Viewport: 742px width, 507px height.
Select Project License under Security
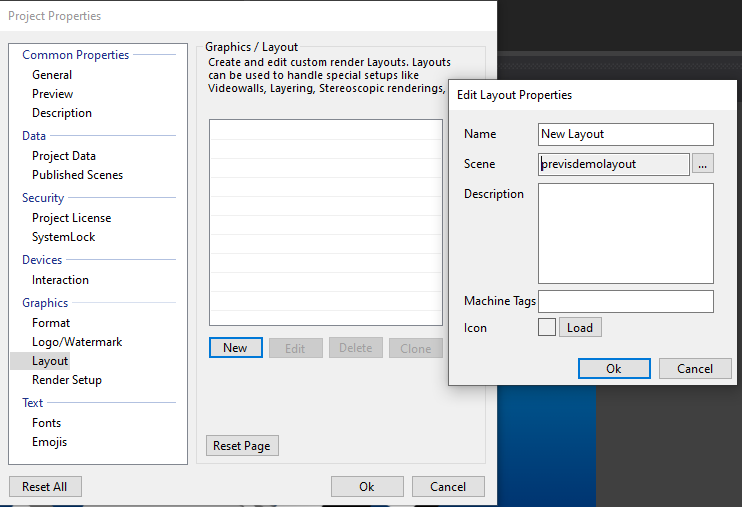click(72, 218)
